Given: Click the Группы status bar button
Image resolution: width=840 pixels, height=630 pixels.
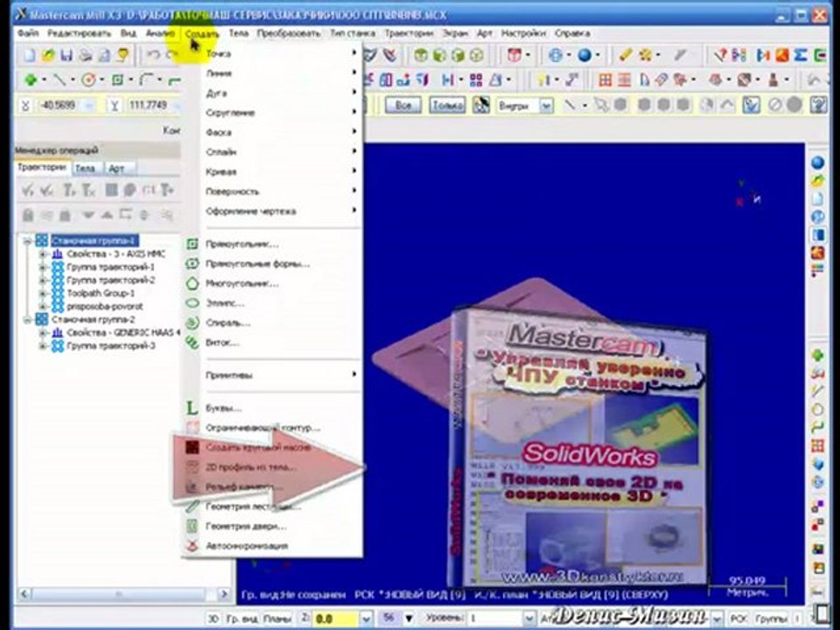Looking at the screenshot, I should [x=771, y=619].
